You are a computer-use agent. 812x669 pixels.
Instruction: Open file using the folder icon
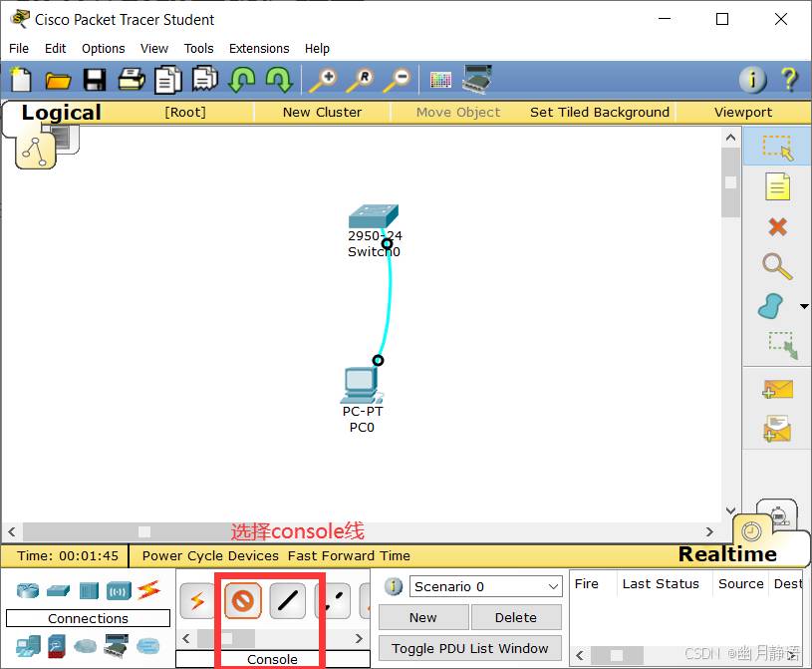click(x=58, y=81)
